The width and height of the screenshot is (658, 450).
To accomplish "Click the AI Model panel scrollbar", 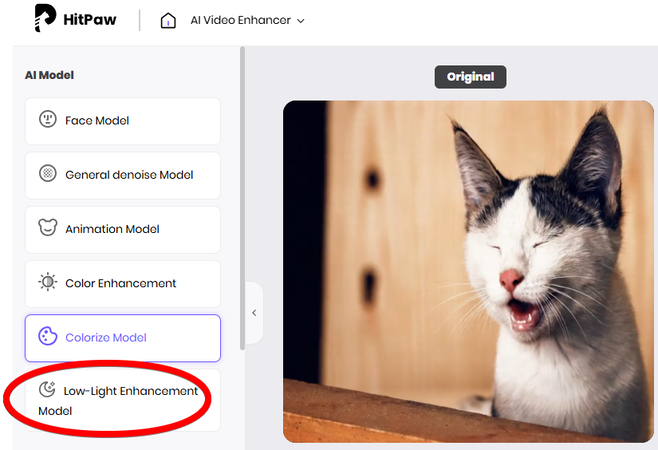I will click(242, 198).
